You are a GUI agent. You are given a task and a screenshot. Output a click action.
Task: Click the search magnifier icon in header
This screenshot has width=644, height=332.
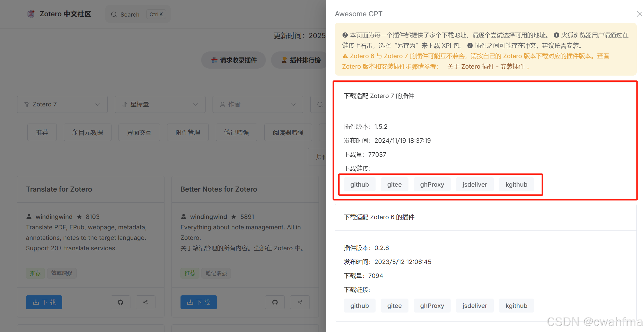coord(114,15)
